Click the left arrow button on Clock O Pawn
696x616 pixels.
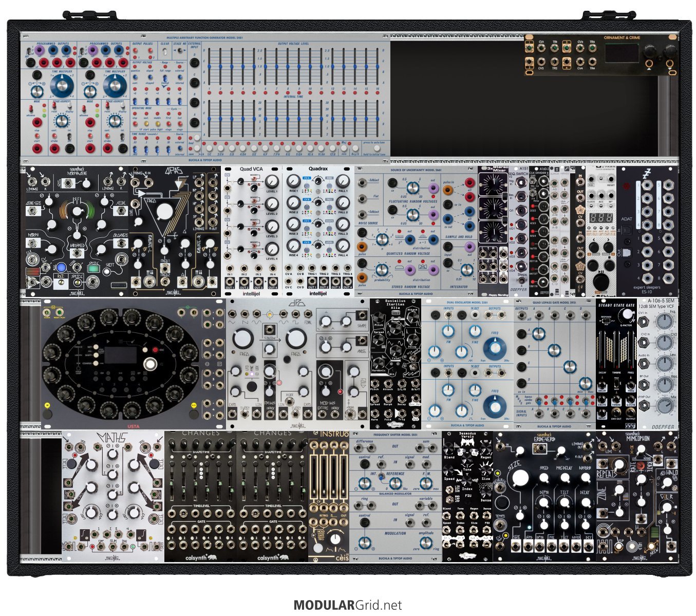point(593,248)
